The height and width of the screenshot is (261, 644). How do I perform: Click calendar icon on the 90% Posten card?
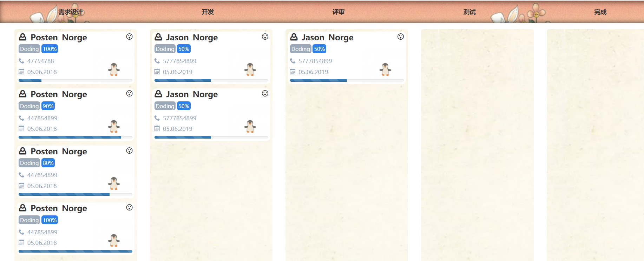tap(21, 128)
